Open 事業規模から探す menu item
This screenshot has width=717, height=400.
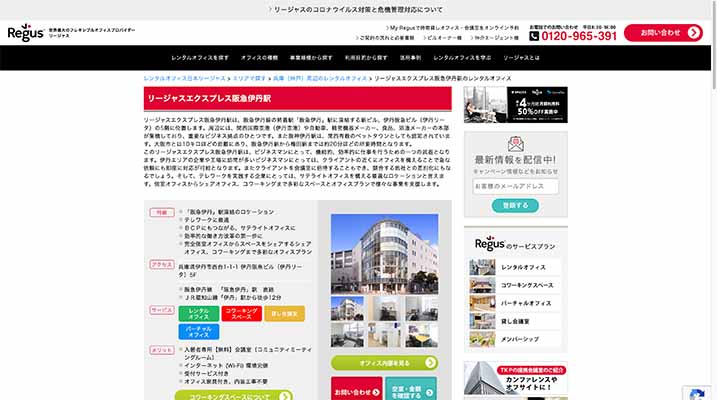(x=311, y=58)
